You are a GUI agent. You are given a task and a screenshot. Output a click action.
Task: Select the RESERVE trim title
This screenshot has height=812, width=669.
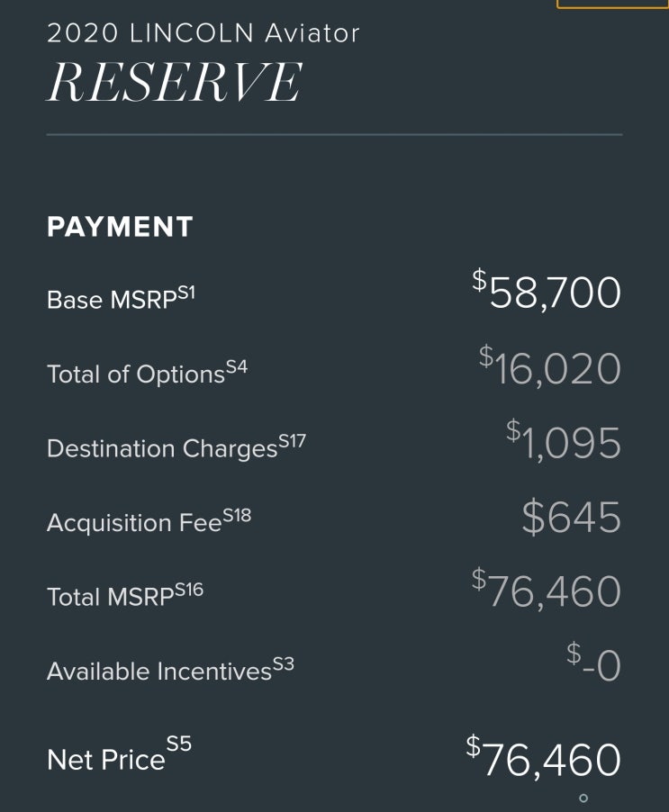pos(175,82)
